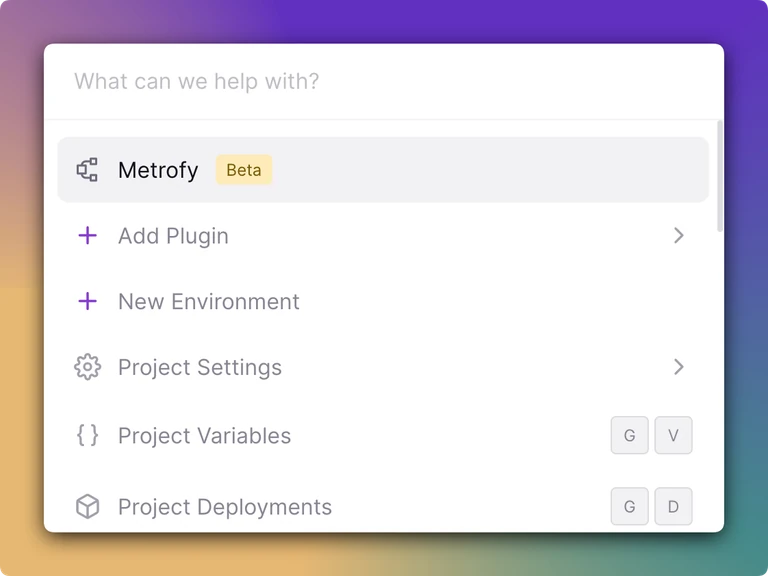768x576 pixels.
Task: Open the Project Variables entry
Action: tap(383, 435)
